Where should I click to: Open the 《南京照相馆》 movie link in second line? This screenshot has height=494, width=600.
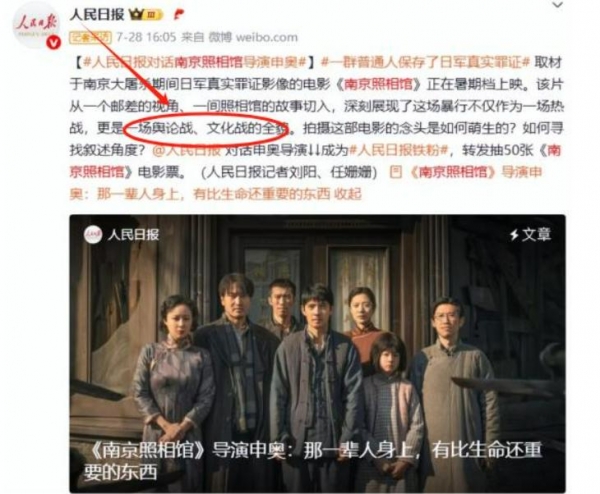378,84
